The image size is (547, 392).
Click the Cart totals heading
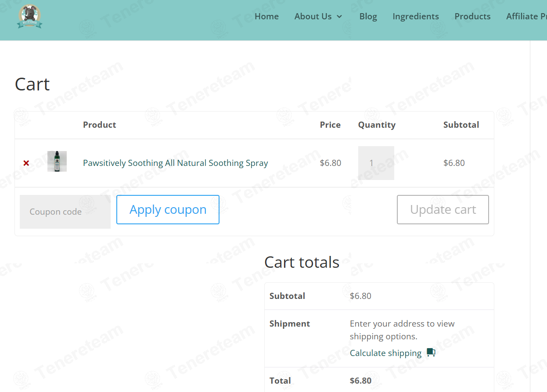(302, 262)
